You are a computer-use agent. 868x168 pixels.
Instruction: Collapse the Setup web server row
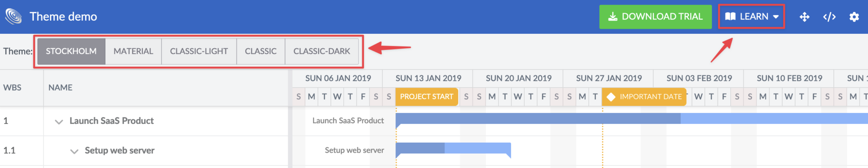click(x=74, y=151)
